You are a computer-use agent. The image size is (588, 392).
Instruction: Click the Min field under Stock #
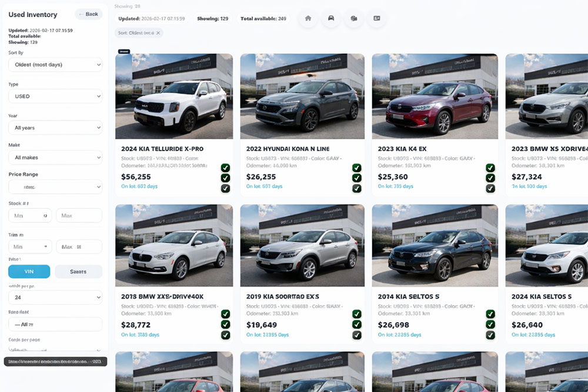(x=29, y=215)
